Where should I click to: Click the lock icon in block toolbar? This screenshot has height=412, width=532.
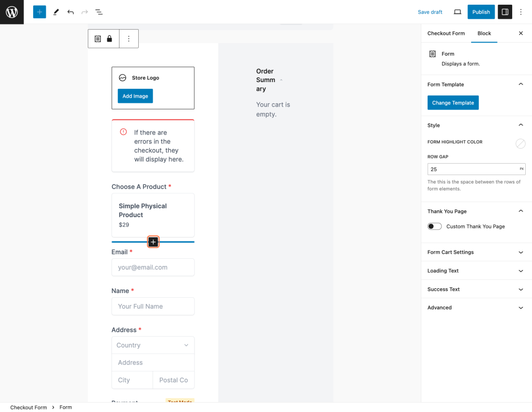pyautogui.click(x=110, y=39)
